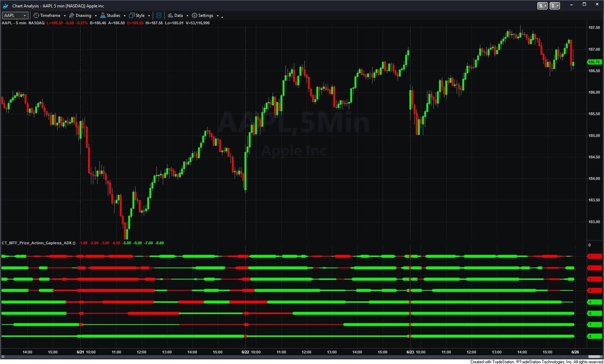Screen dimensions: 604x364
Task: Minimize the Chart Analysis window
Action: pos(572,4)
